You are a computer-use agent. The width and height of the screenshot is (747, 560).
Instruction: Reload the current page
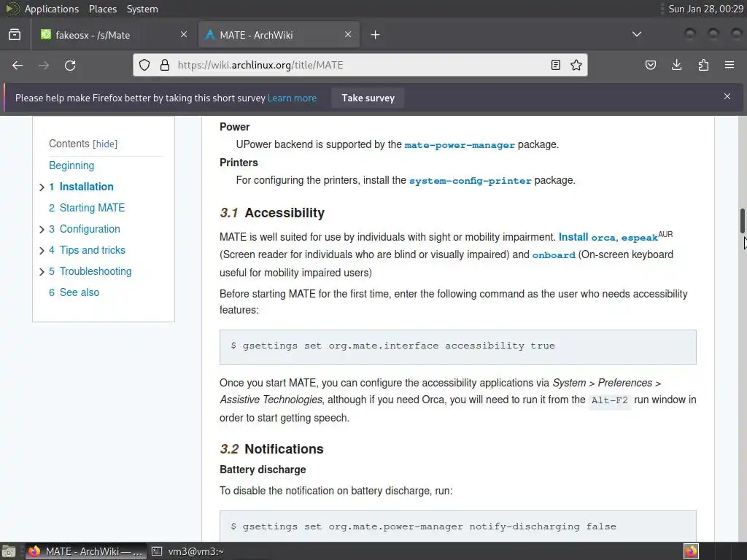pyautogui.click(x=70, y=65)
